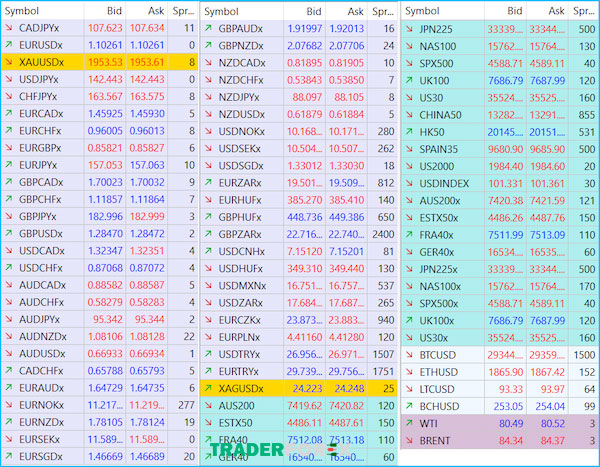Image resolution: width=600 pixels, height=467 pixels.
Task: Select the SPX500 symbol
Action: tap(436, 63)
